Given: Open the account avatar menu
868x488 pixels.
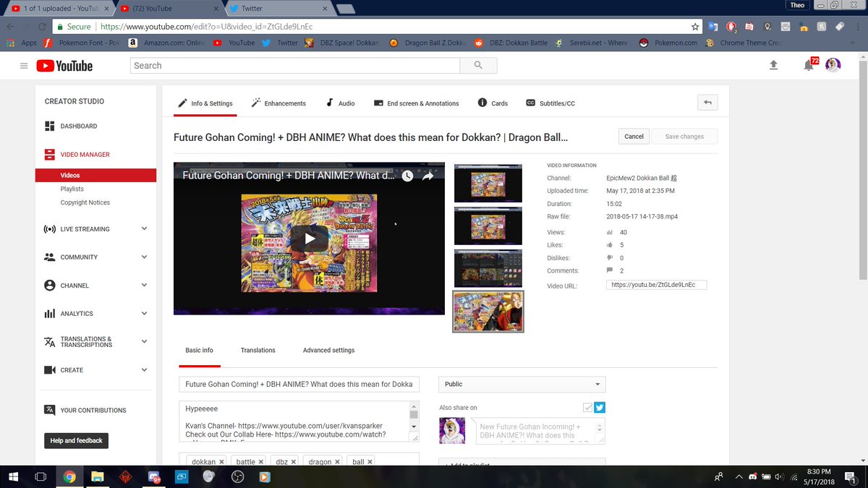Looking at the screenshot, I should pyautogui.click(x=833, y=65).
